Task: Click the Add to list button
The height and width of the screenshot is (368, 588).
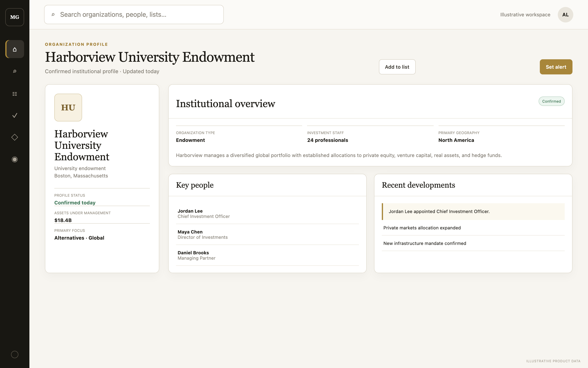Action: click(397, 67)
